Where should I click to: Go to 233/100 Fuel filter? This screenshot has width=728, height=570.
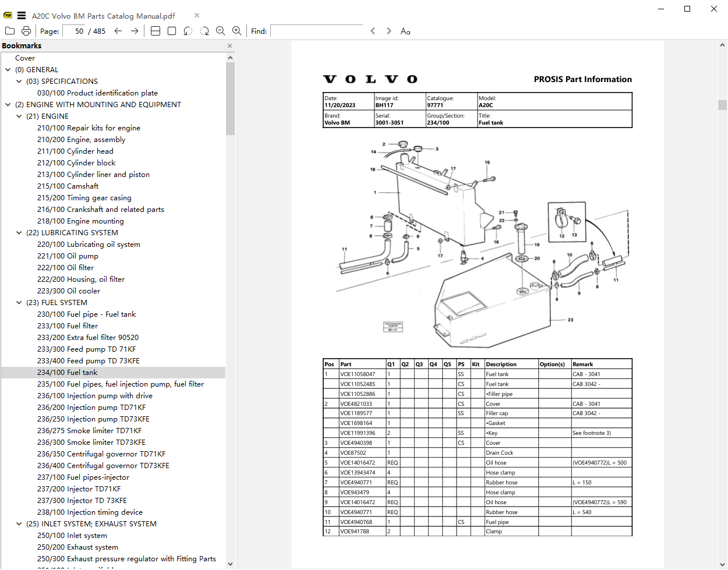pos(68,325)
